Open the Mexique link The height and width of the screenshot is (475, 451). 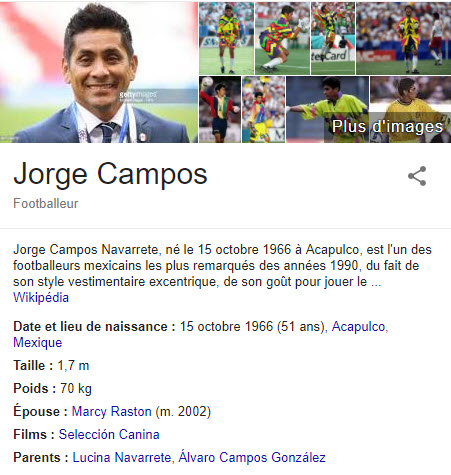[38, 343]
